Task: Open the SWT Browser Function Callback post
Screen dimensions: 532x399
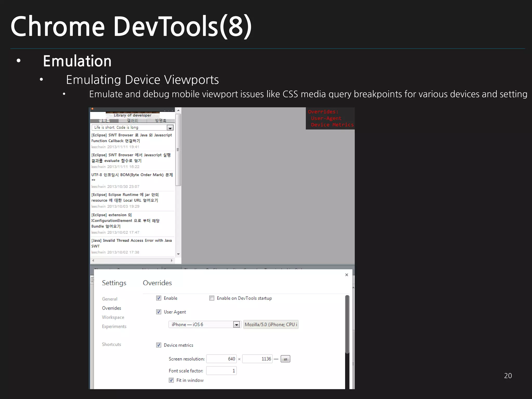Action: [x=131, y=138]
